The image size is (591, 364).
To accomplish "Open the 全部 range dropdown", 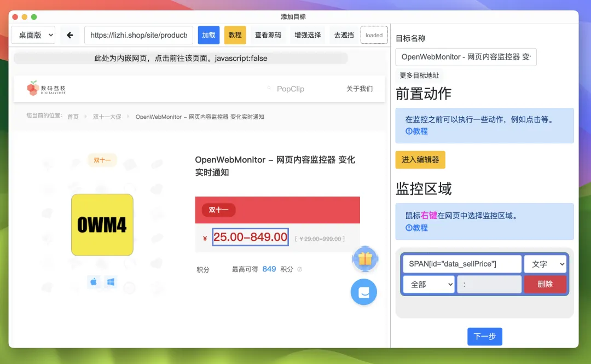I will [429, 285].
